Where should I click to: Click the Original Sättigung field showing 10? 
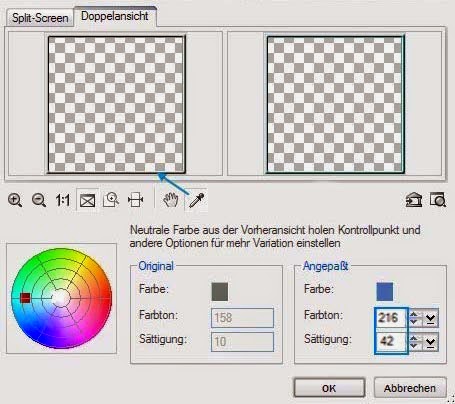tap(242, 342)
